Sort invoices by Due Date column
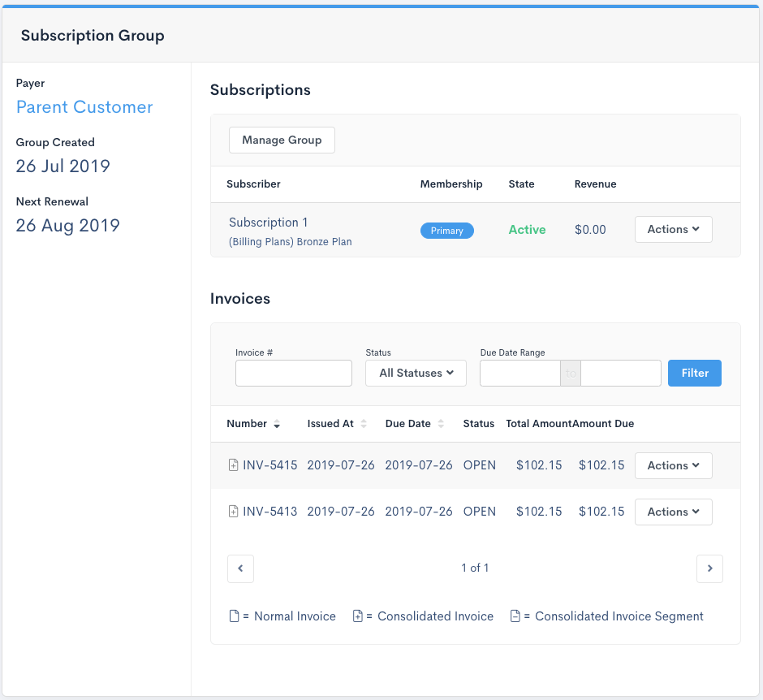 pyautogui.click(x=415, y=424)
